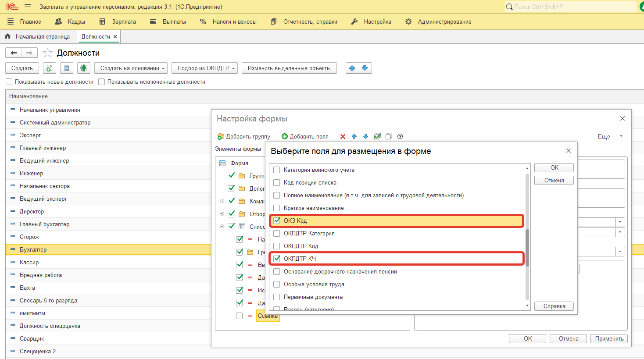Confirm field selection with the ОК button
Viewport: 644px width, 359px height.
pos(554,167)
